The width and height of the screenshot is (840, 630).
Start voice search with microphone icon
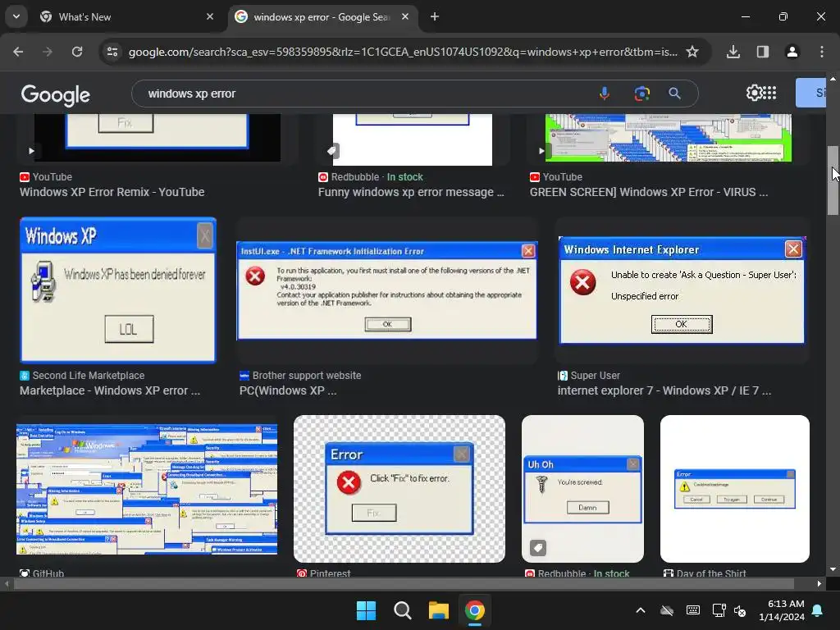(x=605, y=94)
